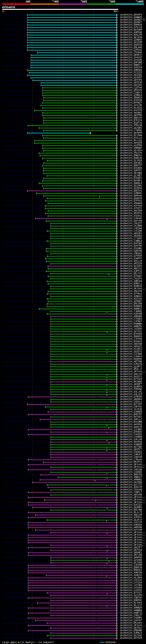Click hit label UniRef100_P55038
Screen dimensions: 146x644
pyautogui.click(x=131, y=125)
